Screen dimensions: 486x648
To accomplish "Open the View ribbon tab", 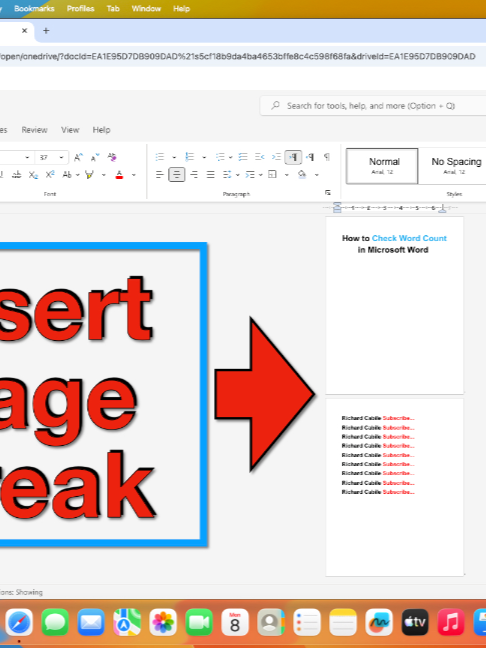I will 70,130.
